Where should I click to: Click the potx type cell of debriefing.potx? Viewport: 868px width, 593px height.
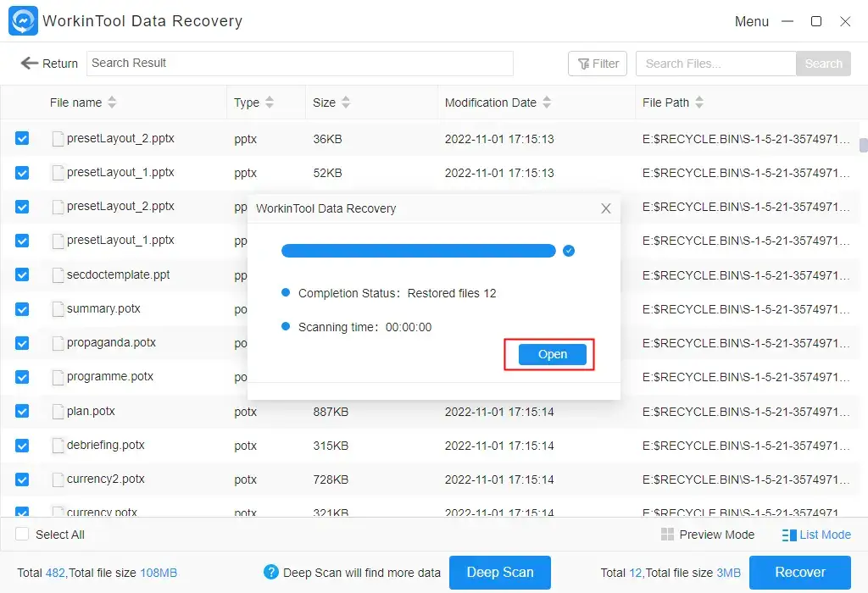245,446
